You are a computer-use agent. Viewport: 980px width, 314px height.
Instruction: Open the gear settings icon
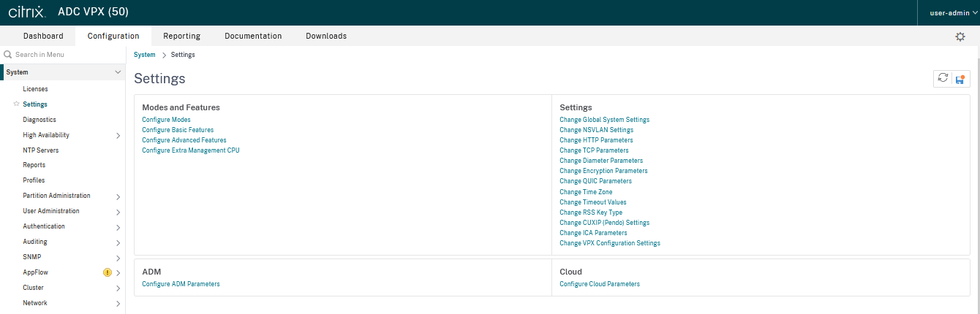(x=960, y=37)
